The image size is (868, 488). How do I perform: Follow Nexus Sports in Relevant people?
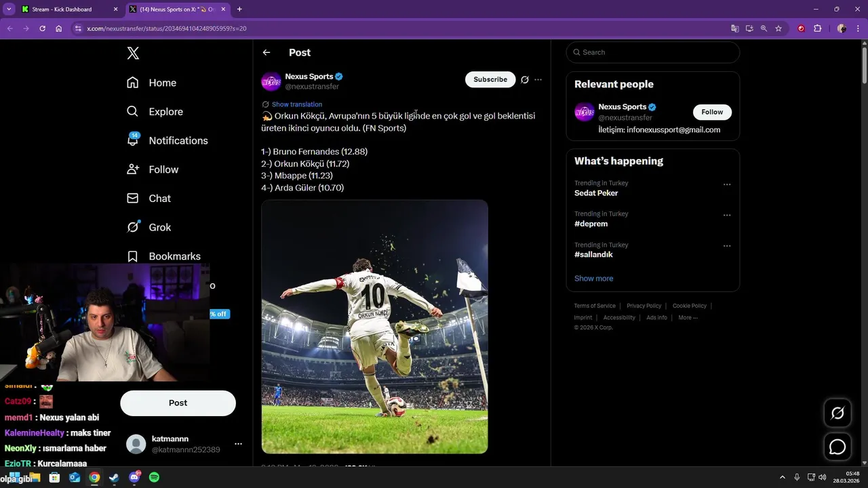[x=712, y=112]
